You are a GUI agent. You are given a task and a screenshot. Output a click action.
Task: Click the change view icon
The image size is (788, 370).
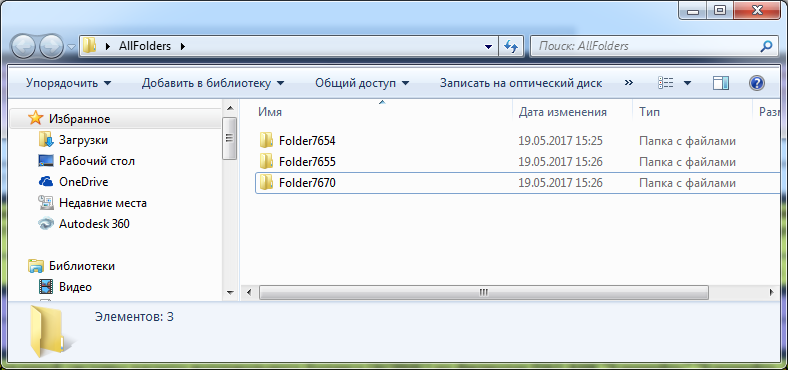(x=666, y=83)
